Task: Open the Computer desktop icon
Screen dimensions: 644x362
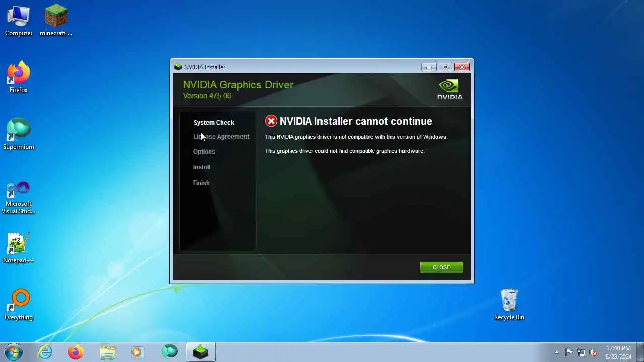Action: (19, 20)
